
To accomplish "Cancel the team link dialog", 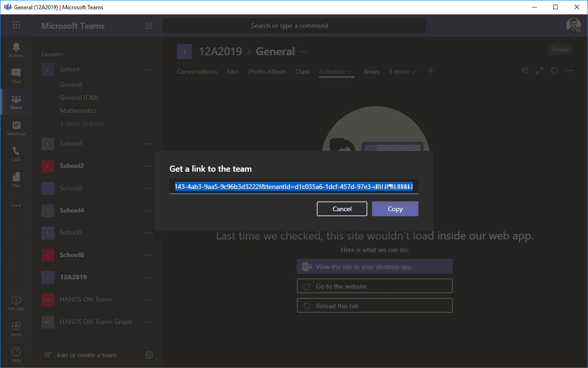I will (342, 209).
